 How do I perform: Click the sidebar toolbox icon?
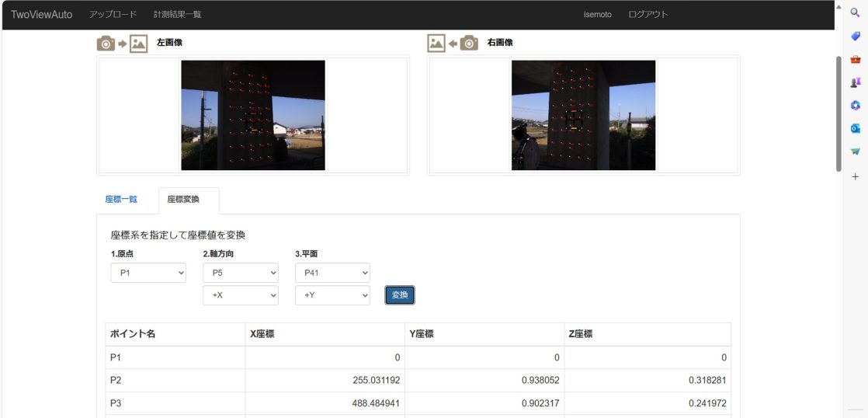[x=856, y=59]
